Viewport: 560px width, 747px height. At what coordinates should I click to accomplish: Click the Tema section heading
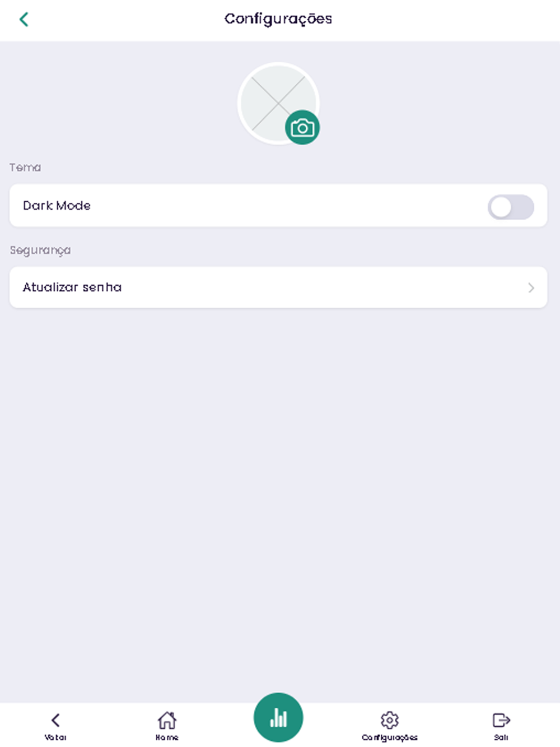tap(25, 168)
